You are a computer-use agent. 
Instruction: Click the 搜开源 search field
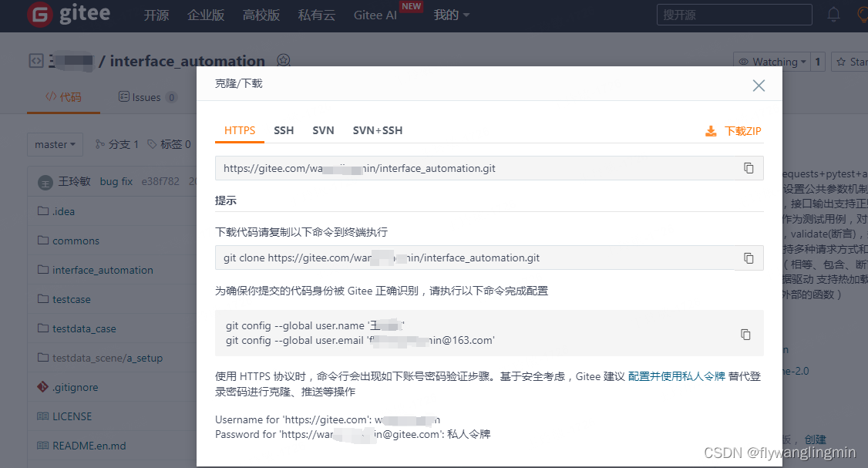click(734, 15)
